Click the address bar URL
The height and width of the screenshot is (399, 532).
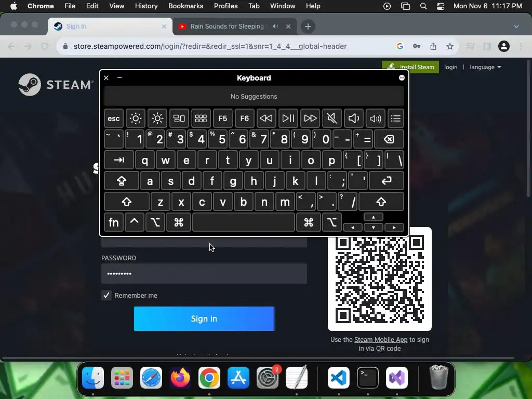click(210, 46)
